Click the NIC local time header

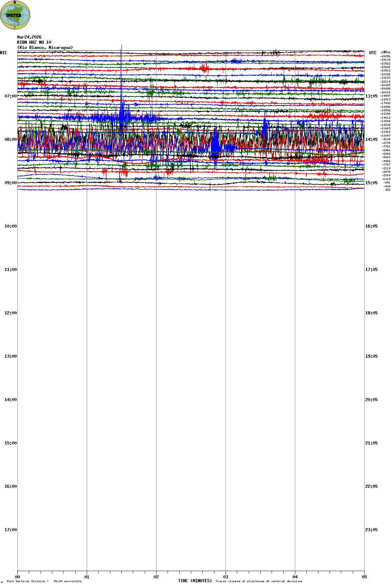pyautogui.click(x=3, y=53)
